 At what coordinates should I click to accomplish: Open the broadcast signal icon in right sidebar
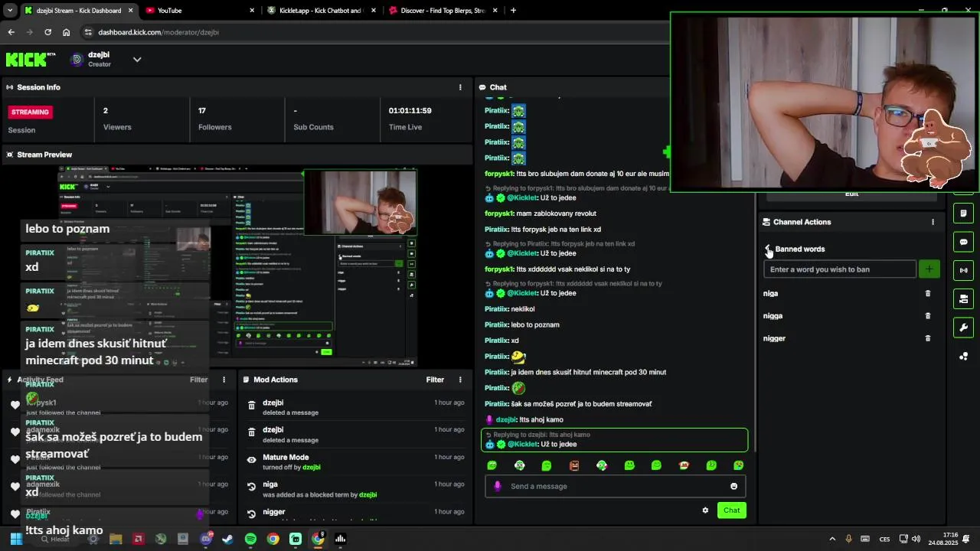click(963, 270)
